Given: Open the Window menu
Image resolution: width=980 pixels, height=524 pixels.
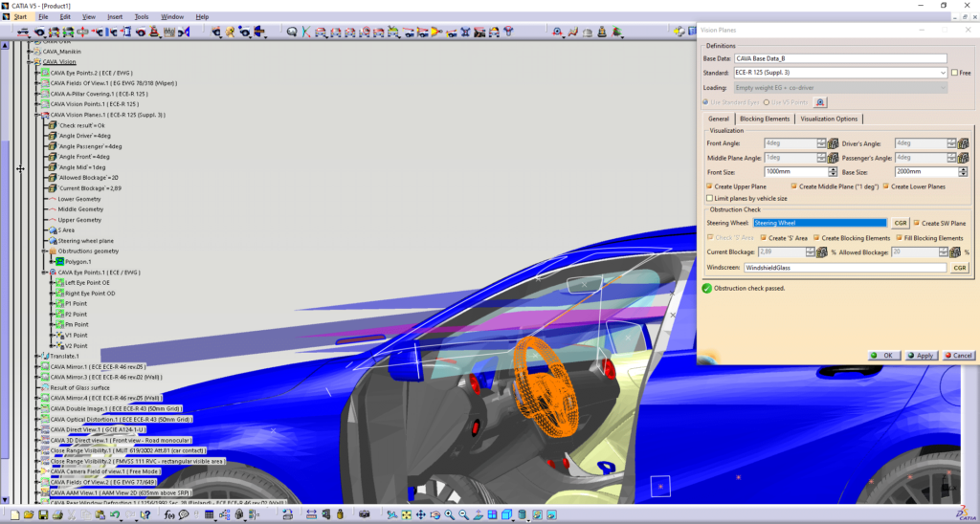Looking at the screenshot, I should (x=172, y=17).
